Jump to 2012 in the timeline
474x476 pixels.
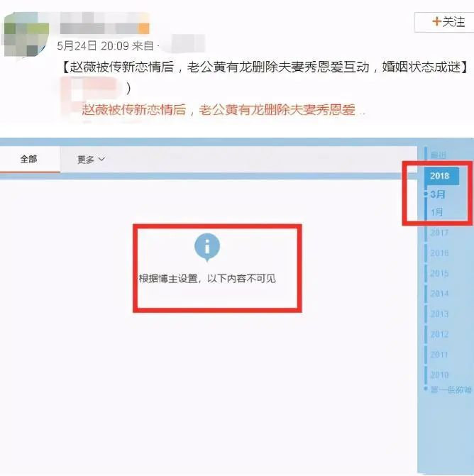439,334
